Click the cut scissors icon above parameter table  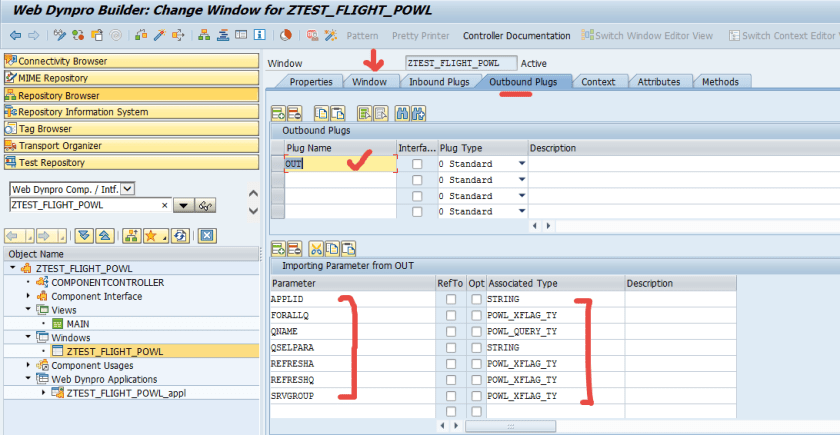pyautogui.click(x=316, y=247)
